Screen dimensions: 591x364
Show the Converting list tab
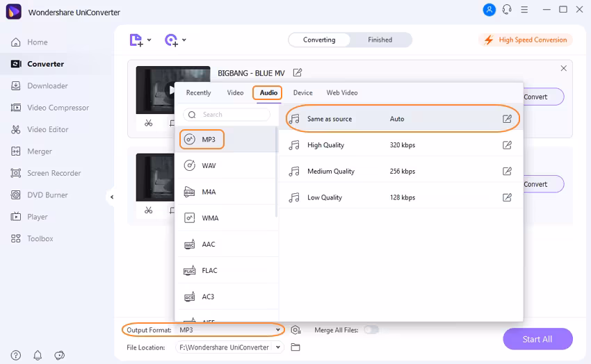point(319,40)
